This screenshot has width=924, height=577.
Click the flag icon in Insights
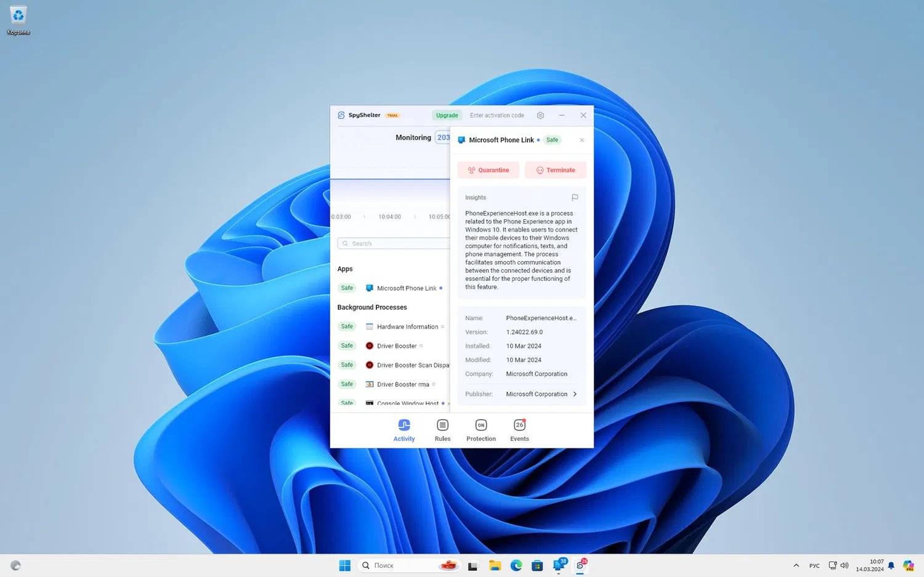point(575,198)
